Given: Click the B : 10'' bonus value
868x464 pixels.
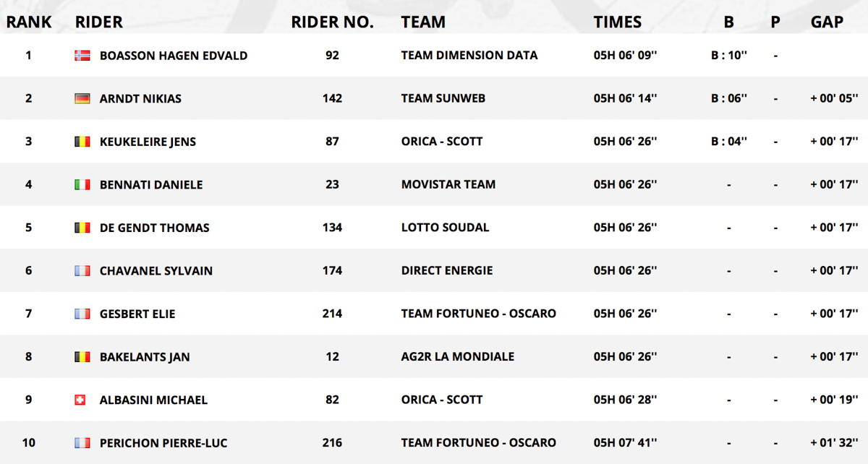Looking at the screenshot, I should point(729,56).
